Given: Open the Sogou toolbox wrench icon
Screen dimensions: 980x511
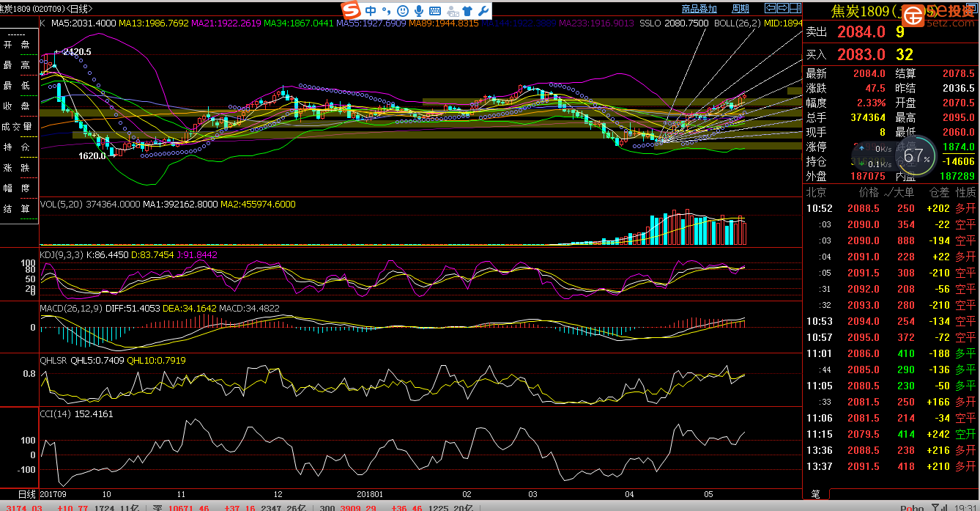Looking at the screenshot, I should (x=483, y=11).
